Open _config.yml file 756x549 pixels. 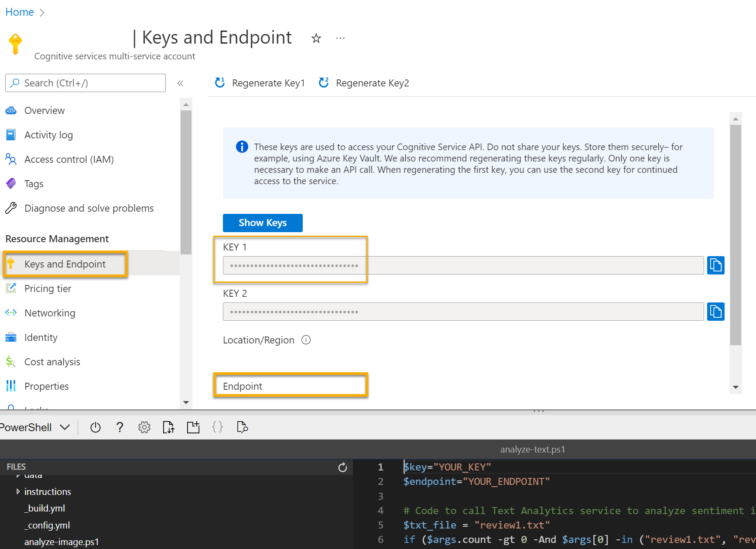click(x=47, y=525)
